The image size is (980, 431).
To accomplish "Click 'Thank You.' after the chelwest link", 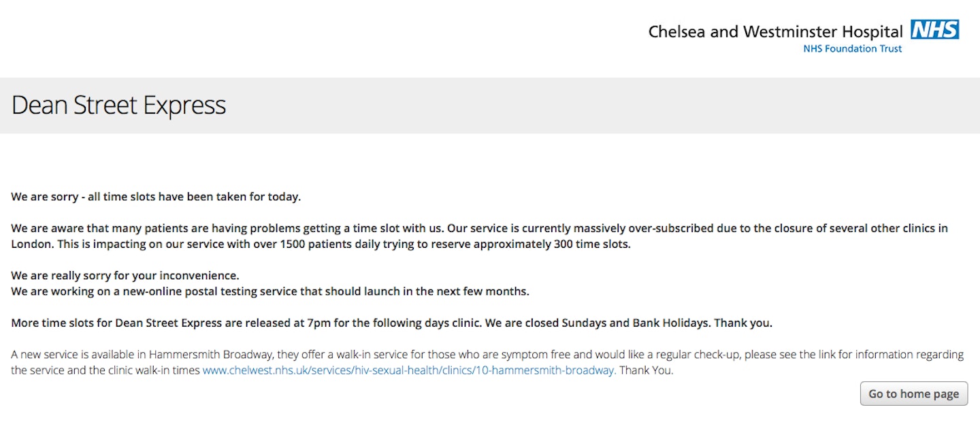I will tap(647, 371).
